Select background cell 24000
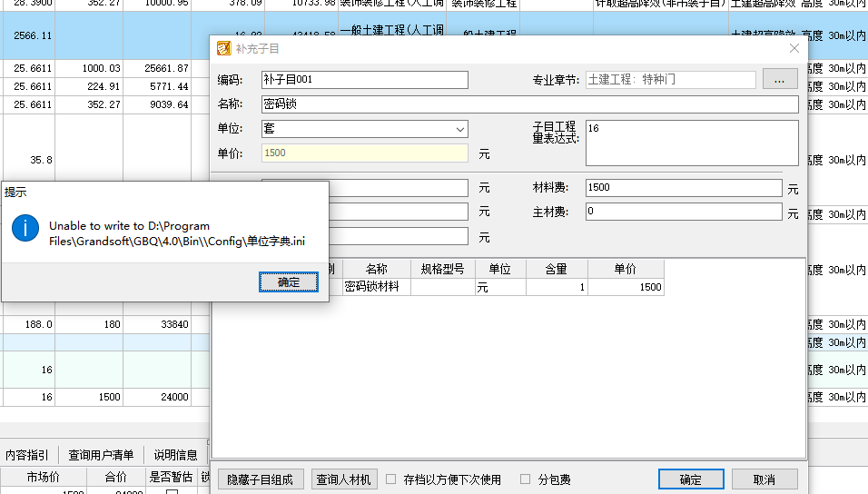Viewport: 868px width, 494px height. [x=157, y=397]
